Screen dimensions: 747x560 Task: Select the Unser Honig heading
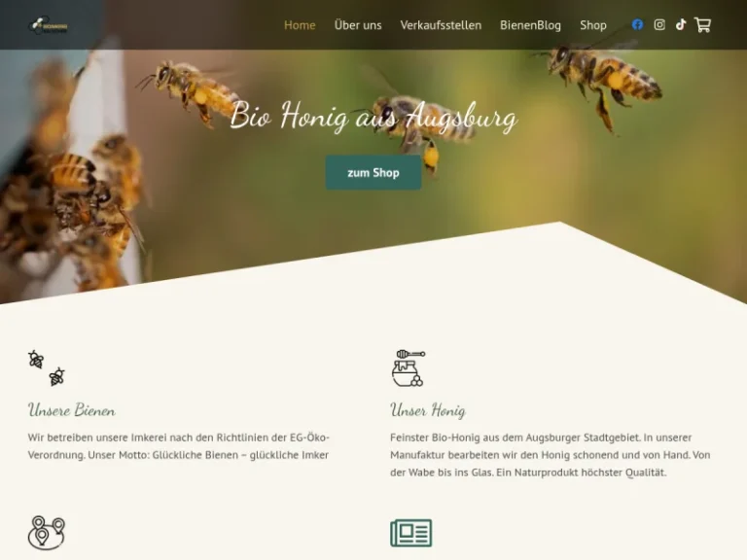coord(428,410)
